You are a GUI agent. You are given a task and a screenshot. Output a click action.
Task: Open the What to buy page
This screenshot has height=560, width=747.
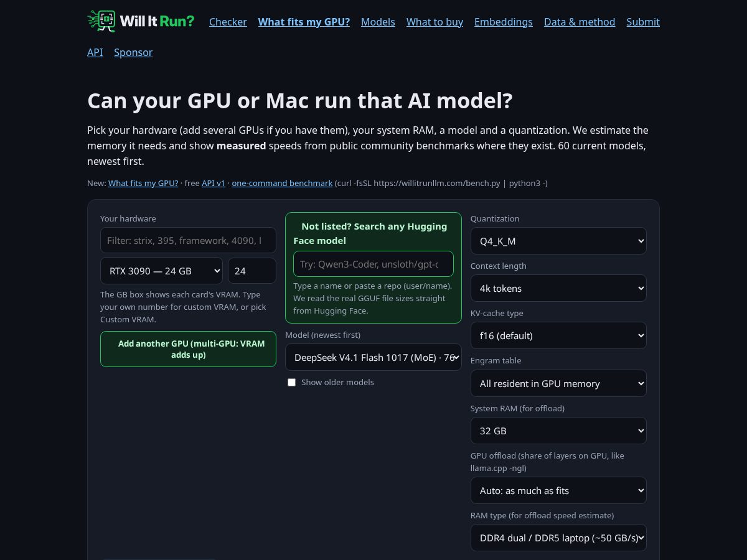click(x=435, y=22)
